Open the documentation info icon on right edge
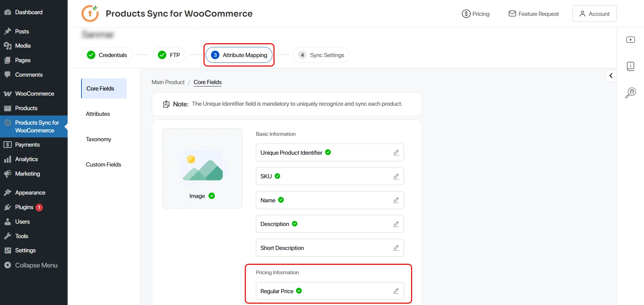The height and width of the screenshot is (305, 644). point(630,66)
